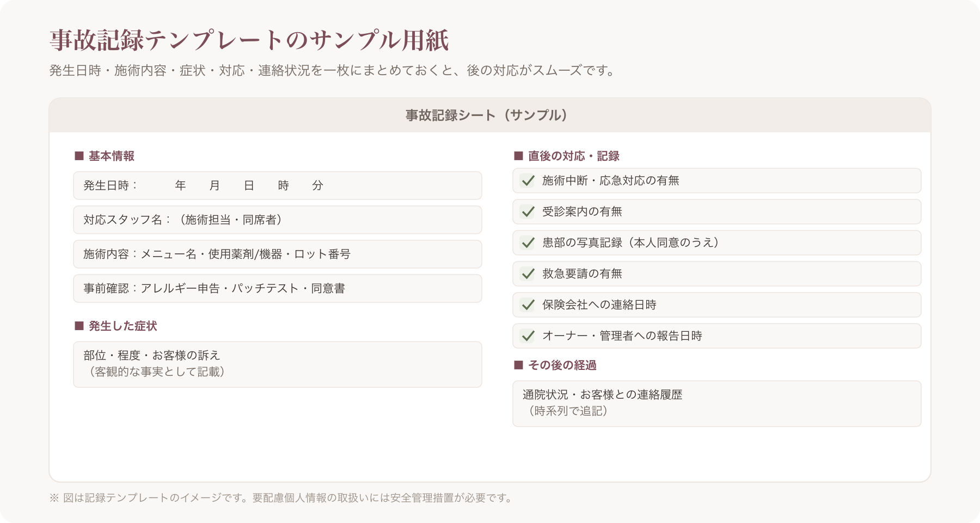
Task: Click the 施術内容 field
Action: click(x=278, y=254)
